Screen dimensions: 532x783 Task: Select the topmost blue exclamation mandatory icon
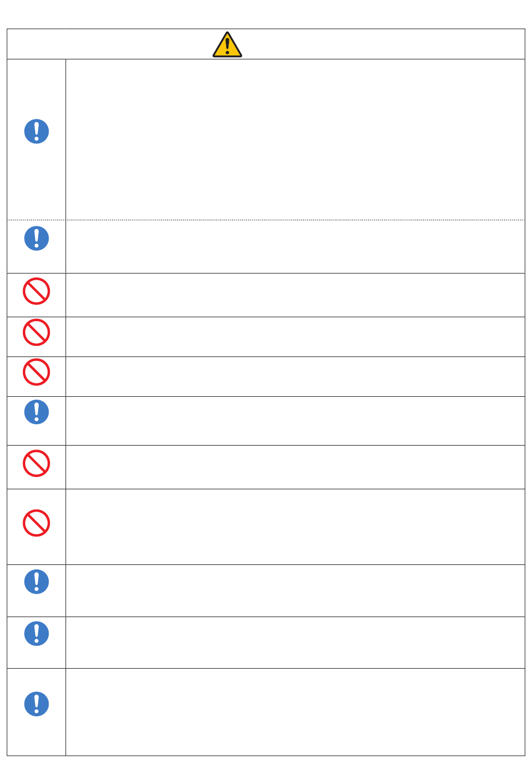click(x=36, y=131)
